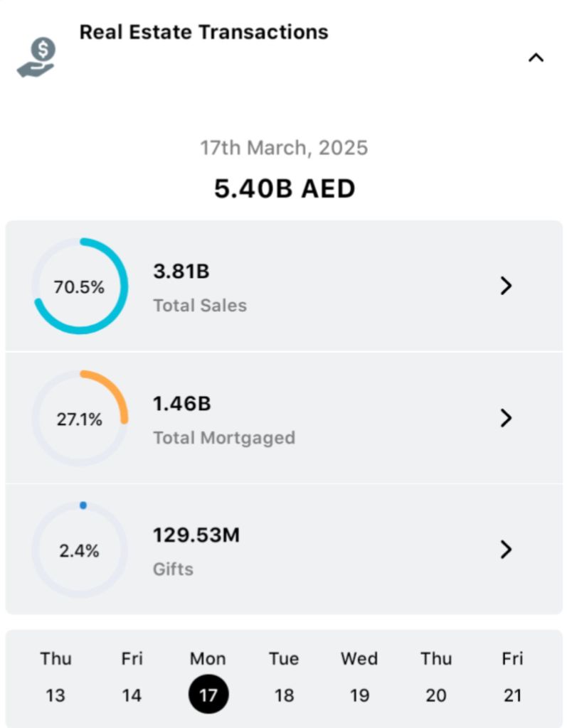
Task: Switch to Tuesday 18
Action: click(x=284, y=677)
